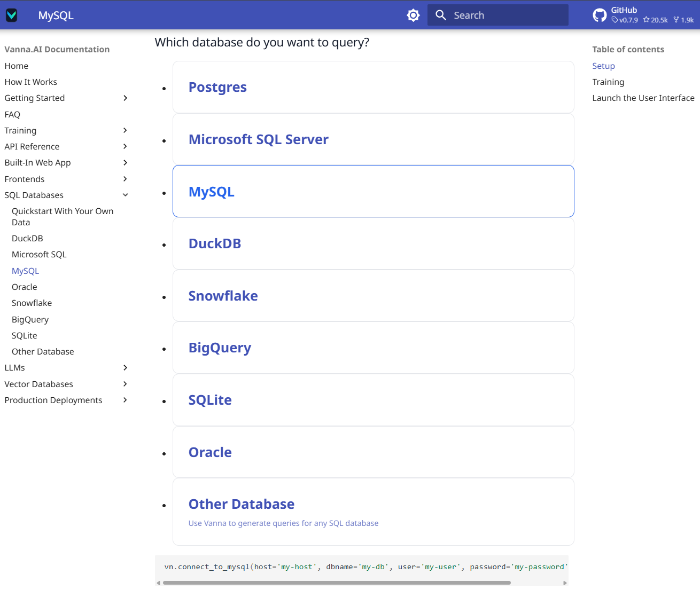Image resolution: width=700 pixels, height=598 pixels.
Task: Expand the Getting Started section chevron
Action: point(125,98)
